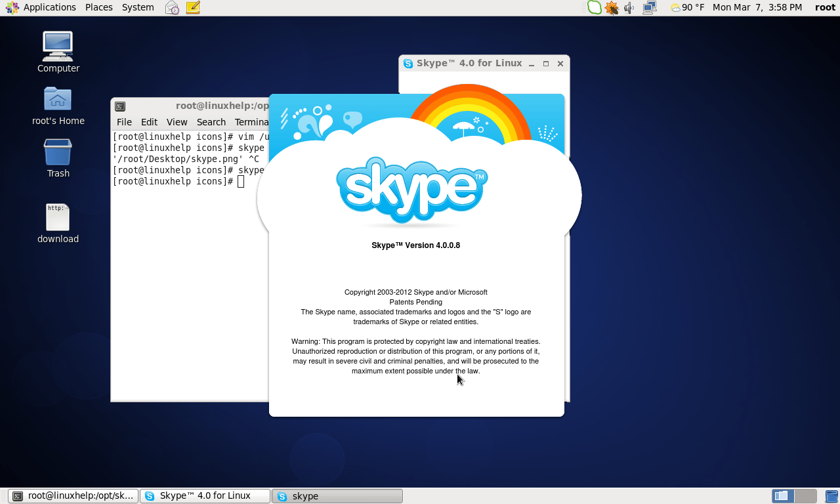This screenshot has height=504, width=840.
Task: Minimize the Skype 4.0 for Linux window
Action: [532, 64]
